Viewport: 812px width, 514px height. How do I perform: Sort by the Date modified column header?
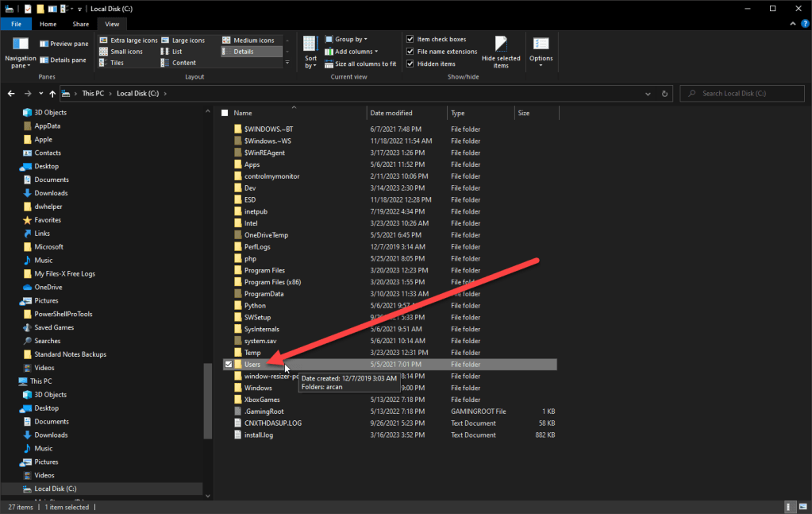[391, 113]
